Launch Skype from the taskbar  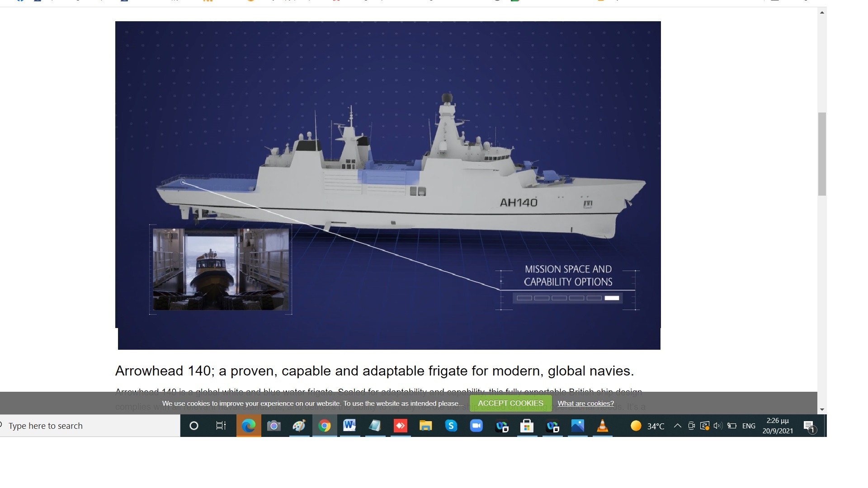coord(451,426)
